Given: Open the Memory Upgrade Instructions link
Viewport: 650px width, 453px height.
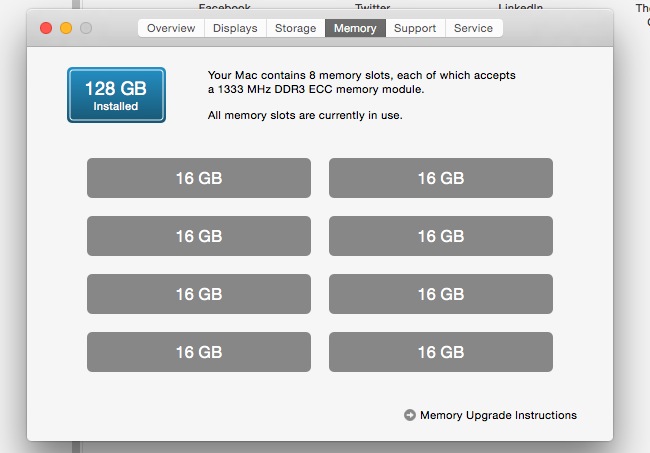Looking at the screenshot, I should [498, 415].
